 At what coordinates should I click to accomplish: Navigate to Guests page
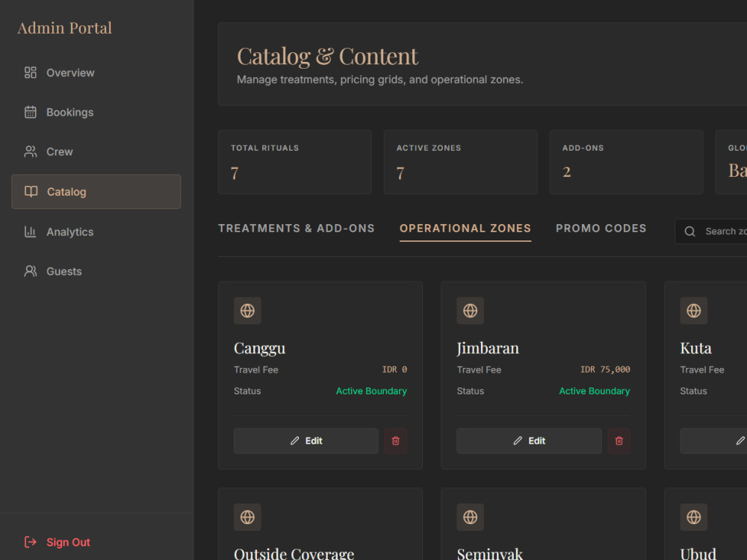pos(96,272)
